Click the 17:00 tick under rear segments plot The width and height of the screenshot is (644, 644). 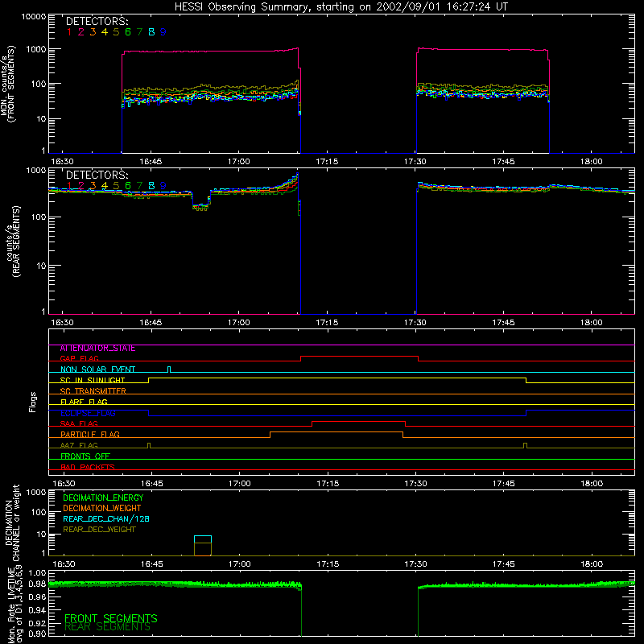click(238, 323)
